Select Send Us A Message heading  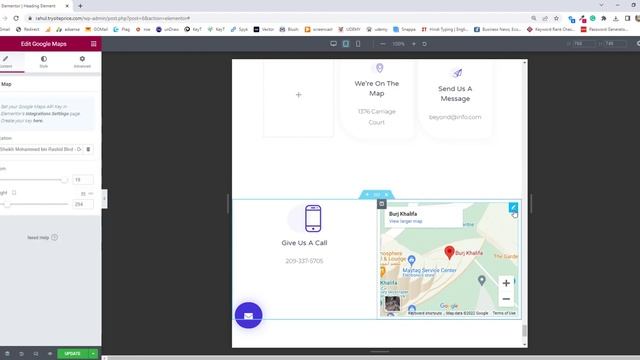point(455,93)
